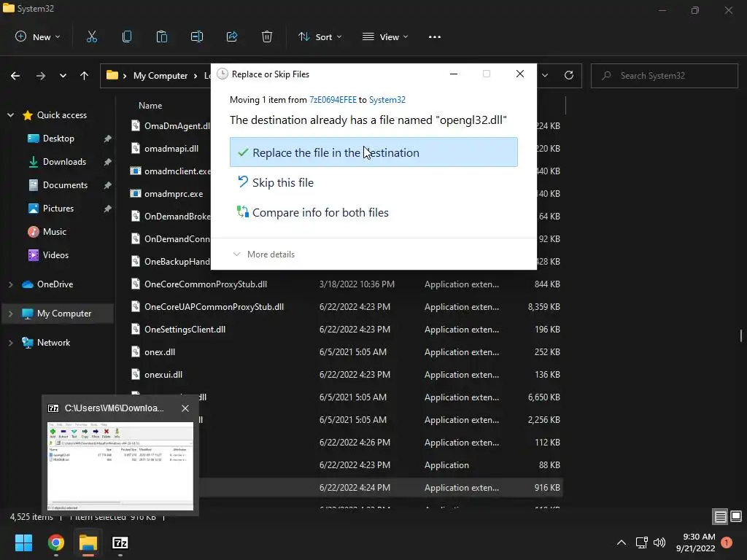747x560 pixels.
Task: Open volume speaker tray icon
Action: (x=659, y=542)
